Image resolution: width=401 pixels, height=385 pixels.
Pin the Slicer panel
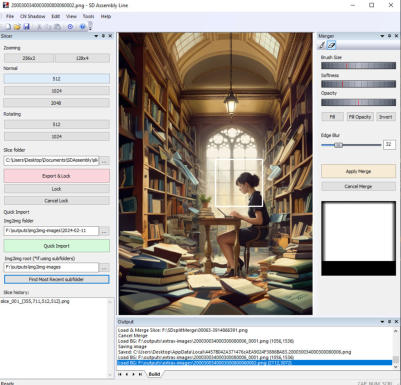click(x=103, y=36)
